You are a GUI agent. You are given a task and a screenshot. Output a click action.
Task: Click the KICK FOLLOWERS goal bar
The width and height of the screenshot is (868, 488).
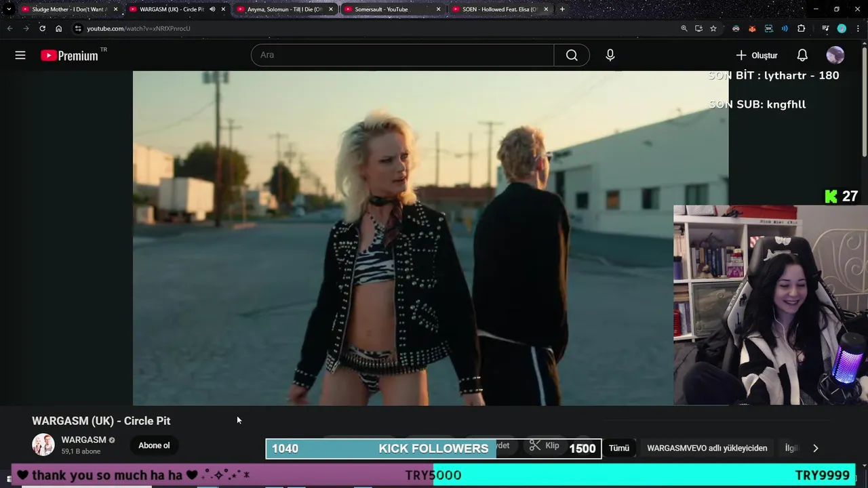(x=433, y=449)
